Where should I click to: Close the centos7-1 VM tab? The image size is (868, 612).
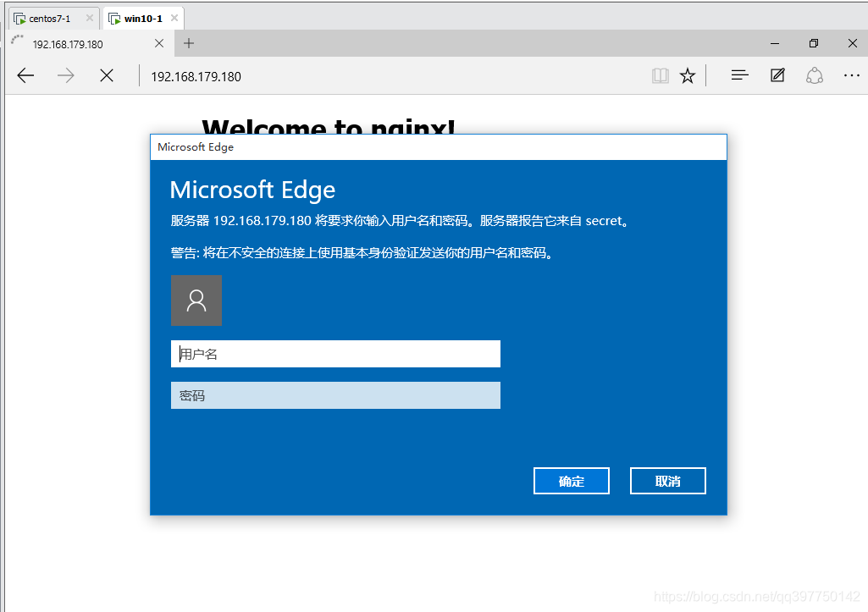(x=90, y=19)
